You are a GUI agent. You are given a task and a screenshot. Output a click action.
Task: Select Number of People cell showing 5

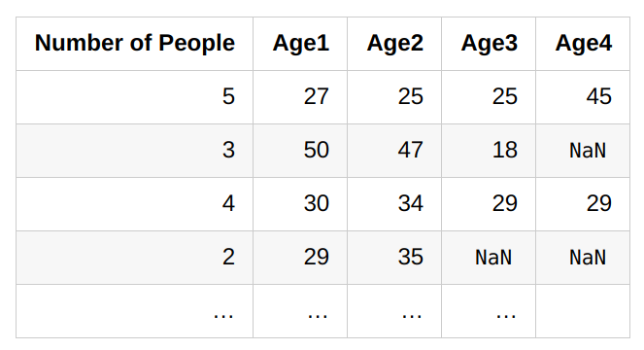pyautogui.click(x=135, y=97)
